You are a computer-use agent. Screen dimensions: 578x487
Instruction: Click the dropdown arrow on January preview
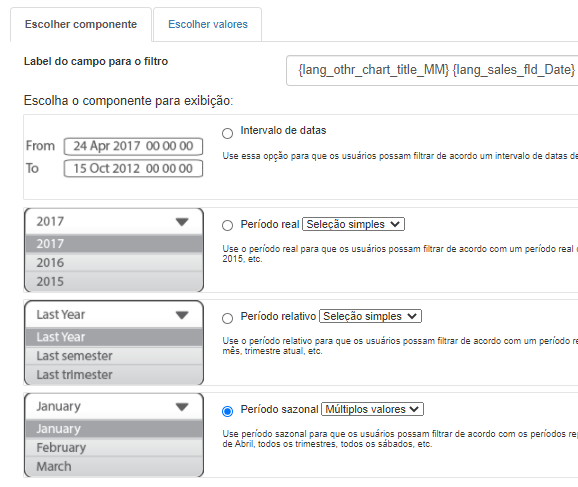click(182, 407)
